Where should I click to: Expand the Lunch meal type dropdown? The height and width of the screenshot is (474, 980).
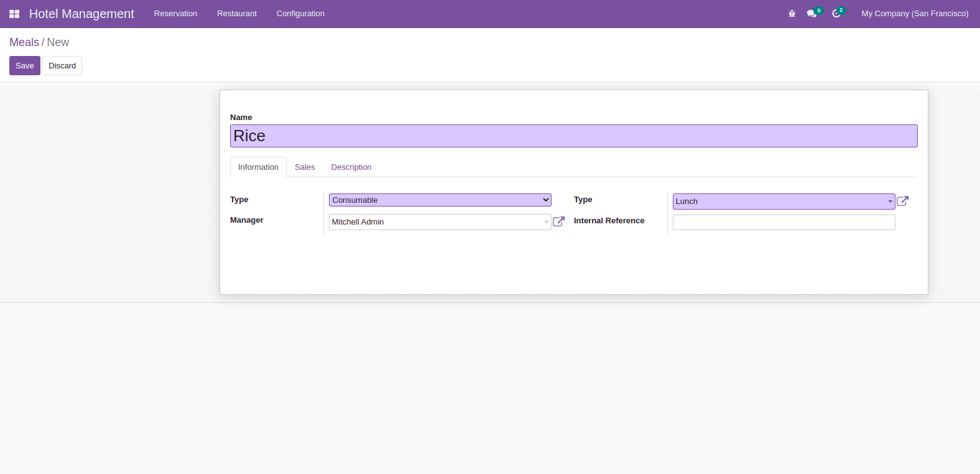(784, 202)
